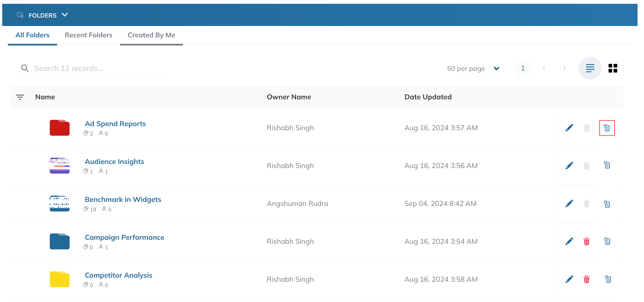Expand the FOLDERS header dropdown
The width and height of the screenshot is (644, 302).
pos(65,15)
